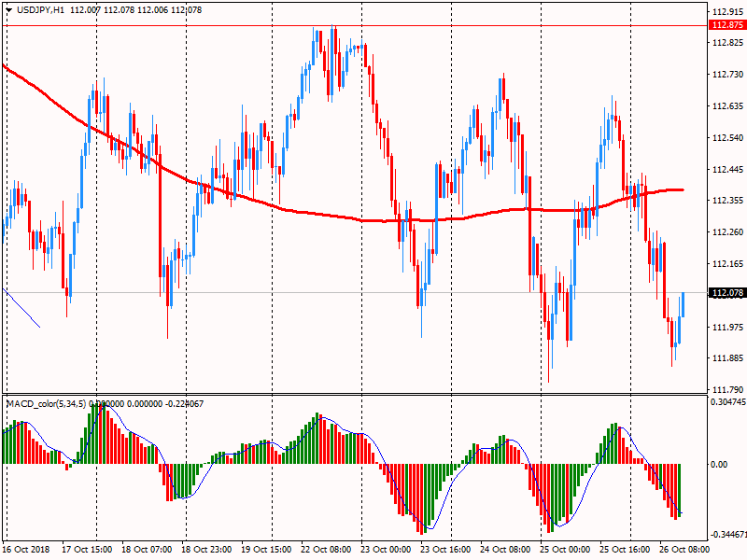Open the chart dropdown arrow beside USDJPY,H1
This screenshot has height=560, width=747.
pyautogui.click(x=9, y=10)
